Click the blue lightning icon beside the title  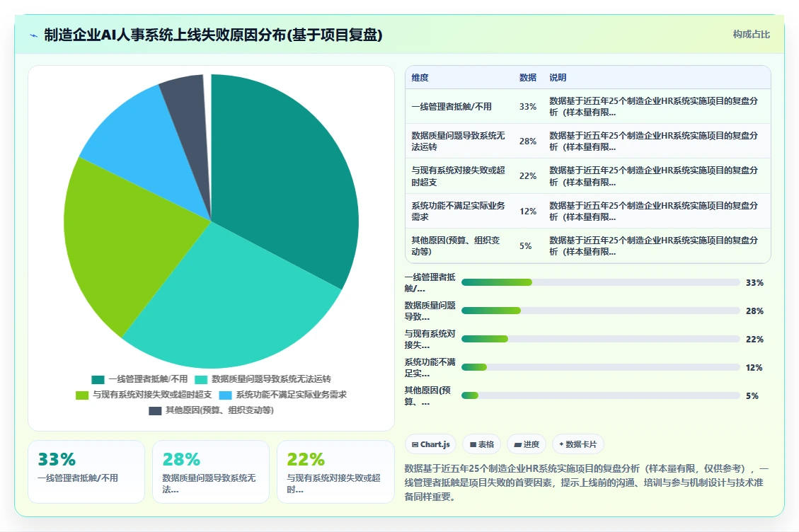[34, 35]
